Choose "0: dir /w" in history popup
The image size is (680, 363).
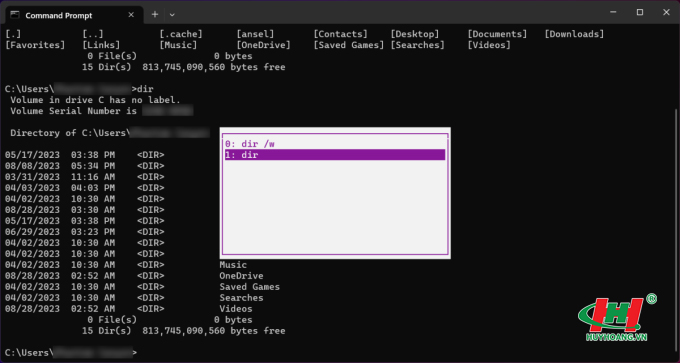[335, 144]
